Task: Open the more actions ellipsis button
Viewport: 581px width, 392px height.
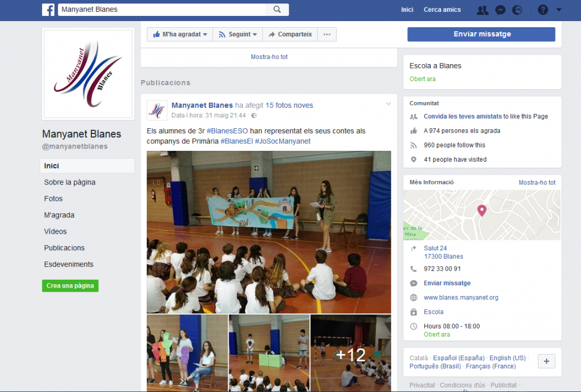Action: pyautogui.click(x=327, y=35)
